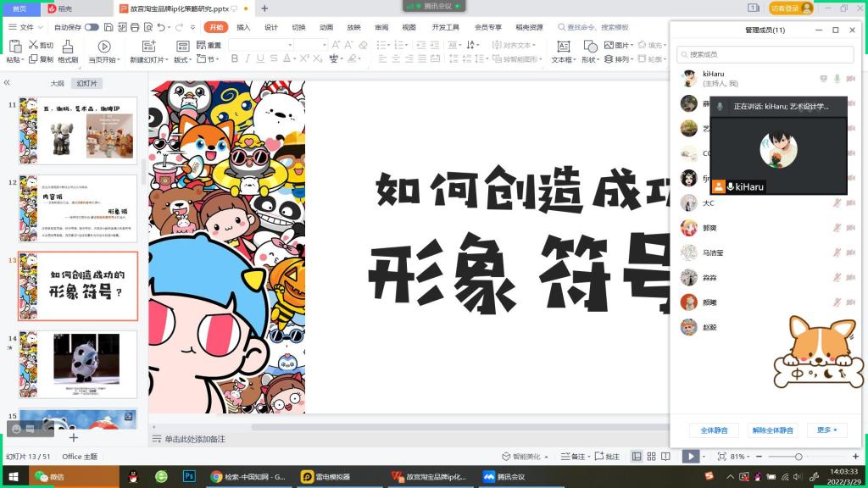The width and height of the screenshot is (868, 488).
Task: Undo the last action
Action: pyautogui.click(x=161, y=27)
